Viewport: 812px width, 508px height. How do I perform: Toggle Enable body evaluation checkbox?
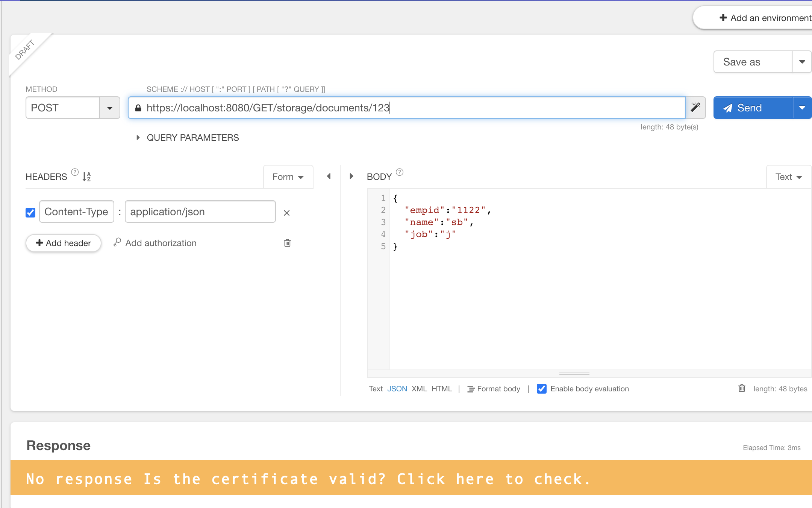coord(542,389)
